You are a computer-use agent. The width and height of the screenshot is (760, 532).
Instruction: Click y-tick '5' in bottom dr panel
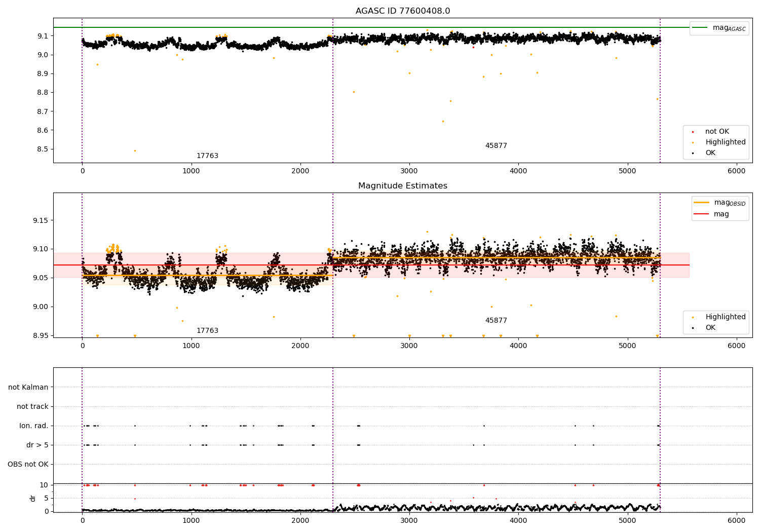coord(46,498)
